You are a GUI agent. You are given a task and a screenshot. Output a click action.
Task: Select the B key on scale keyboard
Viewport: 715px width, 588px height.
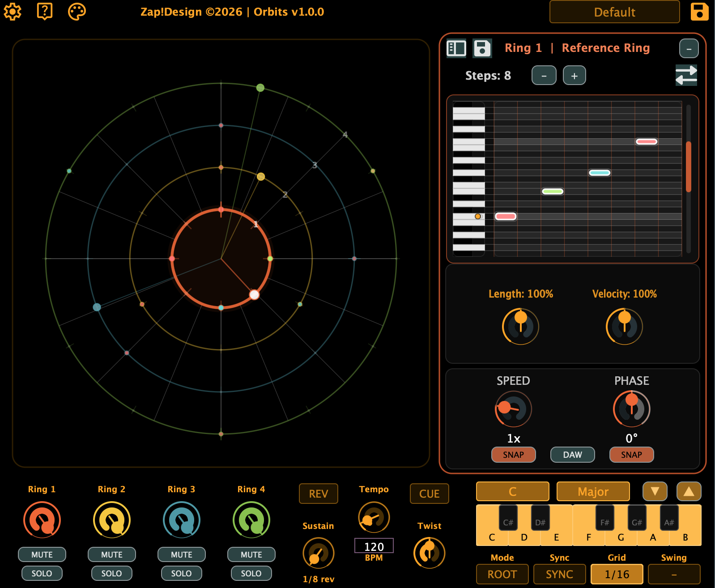(685, 537)
